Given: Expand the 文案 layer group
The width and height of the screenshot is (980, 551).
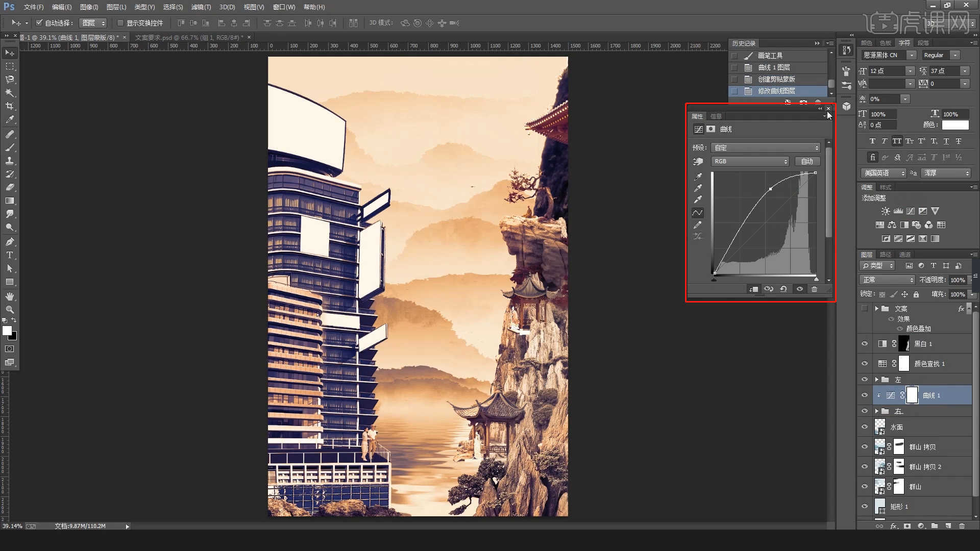Looking at the screenshot, I should tap(876, 309).
